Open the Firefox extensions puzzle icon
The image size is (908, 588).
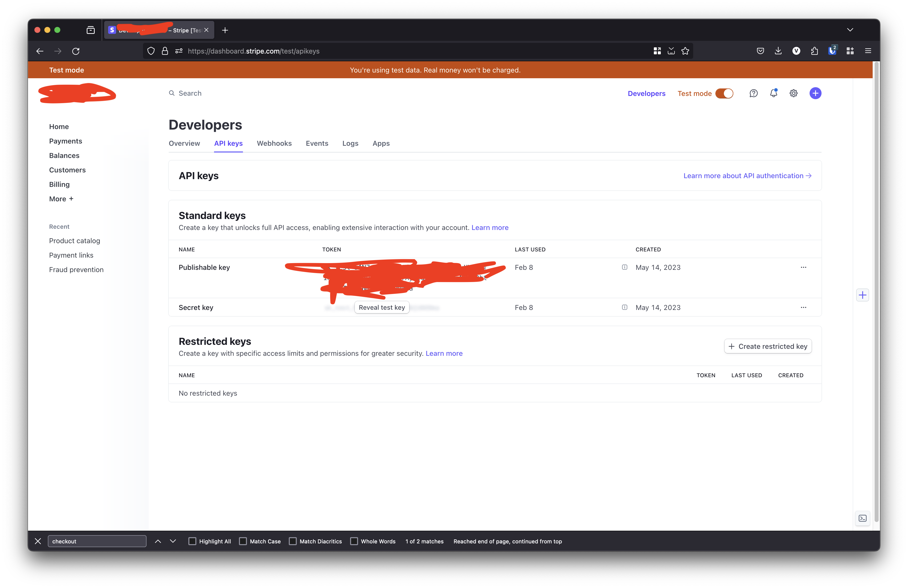815,51
